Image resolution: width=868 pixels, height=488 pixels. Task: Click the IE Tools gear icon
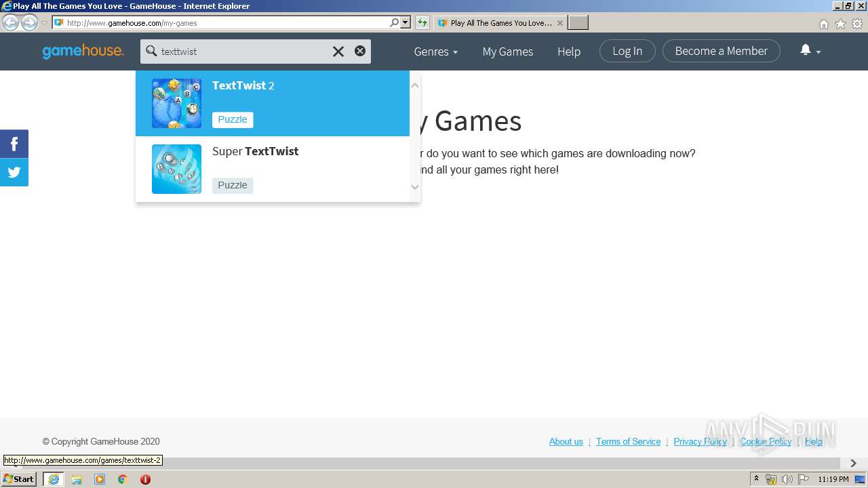(857, 24)
